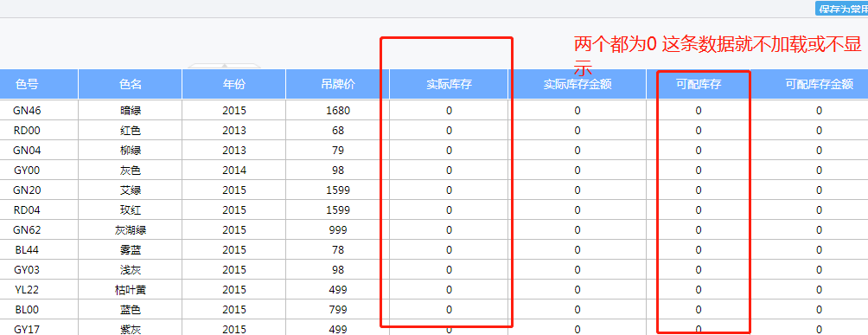Select the 1599 price in GN20 row
The height and width of the screenshot is (335, 868).
coord(338,190)
